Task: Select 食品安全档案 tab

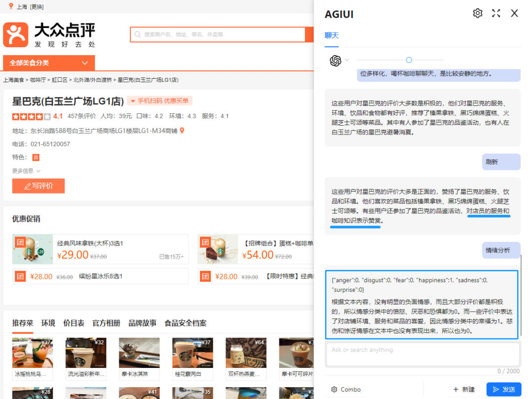Action: [185, 323]
